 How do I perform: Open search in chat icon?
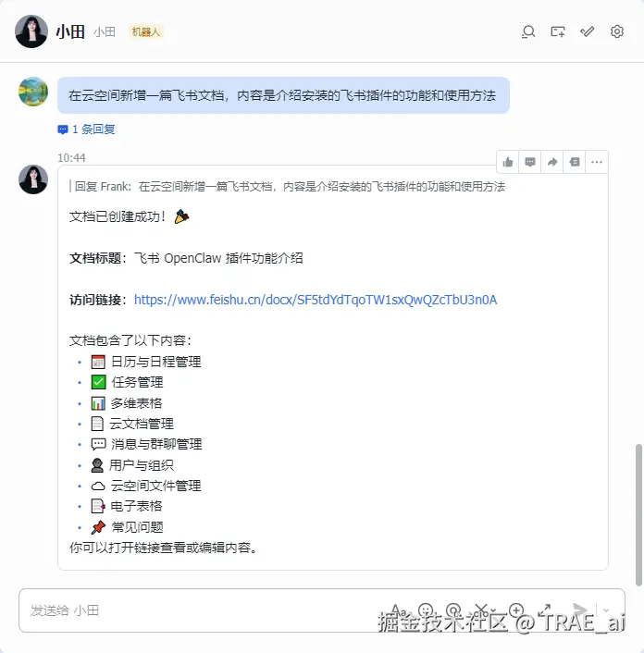(x=528, y=32)
